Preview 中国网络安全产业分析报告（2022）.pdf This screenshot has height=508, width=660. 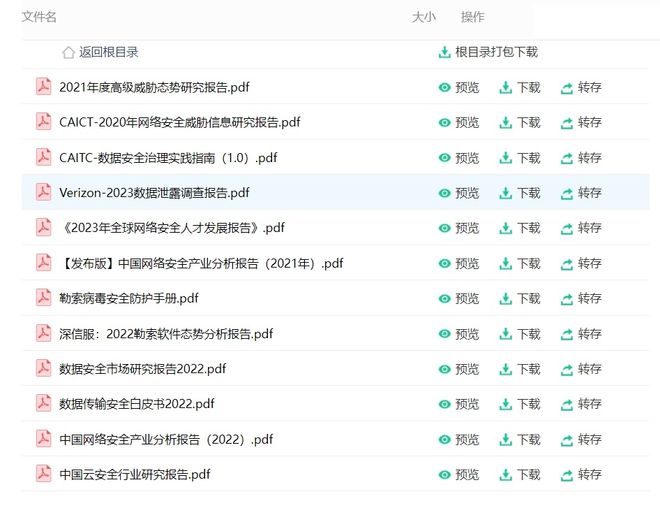pos(459,439)
